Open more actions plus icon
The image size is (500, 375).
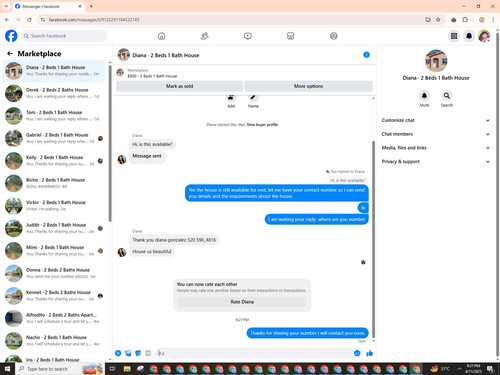118,353
